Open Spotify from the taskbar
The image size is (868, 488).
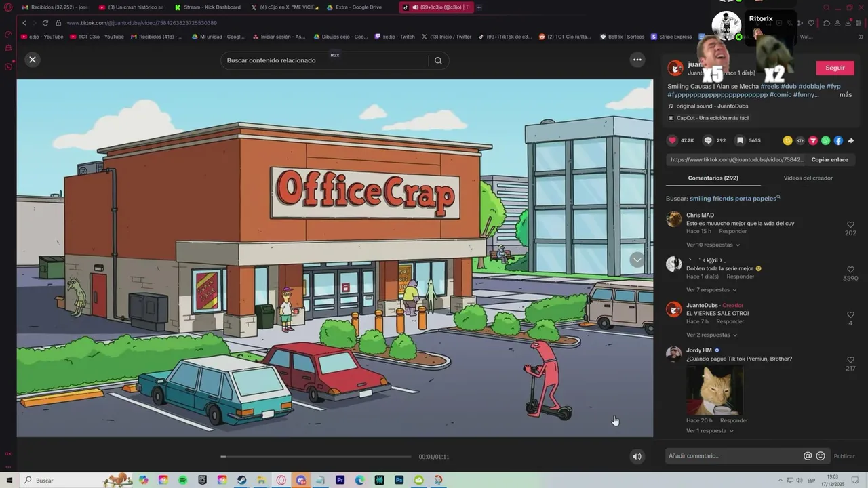click(x=183, y=480)
